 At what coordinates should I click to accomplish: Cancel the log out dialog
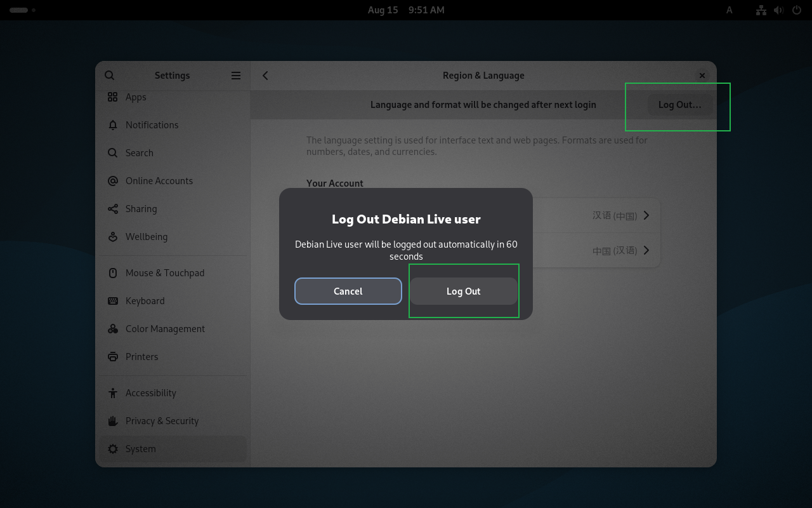[x=348, y=291]
